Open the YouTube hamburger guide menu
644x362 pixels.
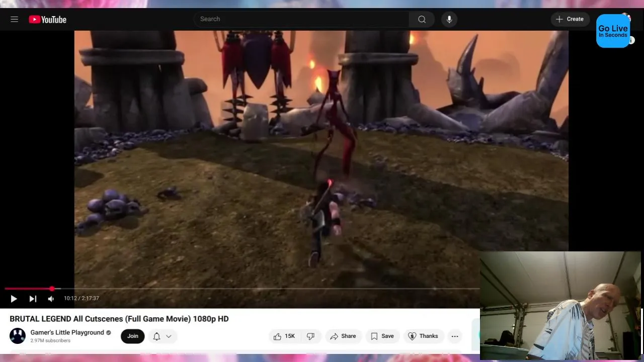(x=14, y=20)
